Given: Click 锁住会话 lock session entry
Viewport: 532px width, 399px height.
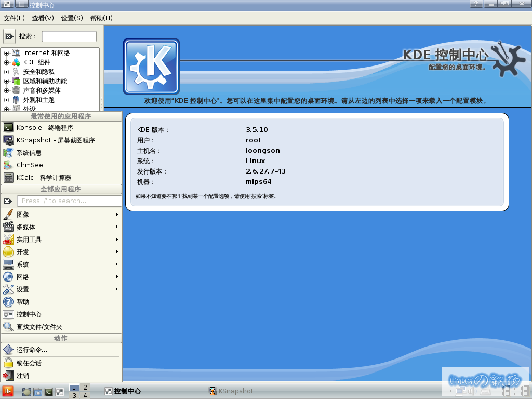Looking at the screenshot, I should (x=29, y=363).
